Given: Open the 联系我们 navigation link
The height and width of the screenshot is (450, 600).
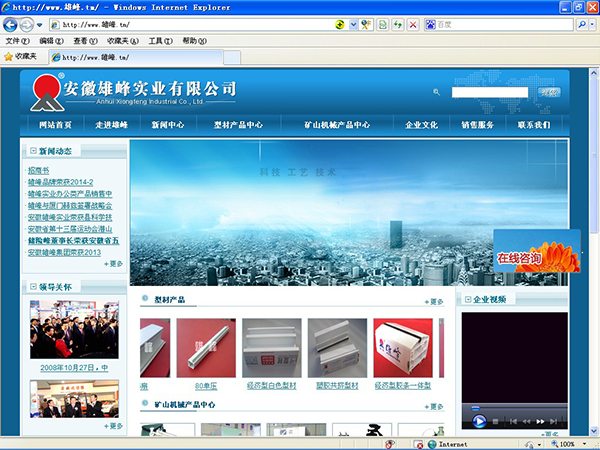Looking at the screenshot, I should (x=533, y=125).
